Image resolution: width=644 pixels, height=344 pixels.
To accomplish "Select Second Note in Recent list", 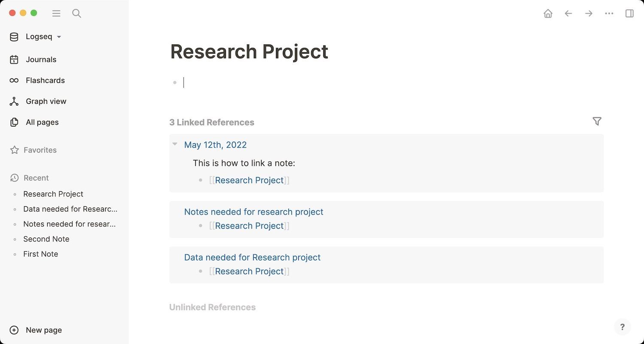I will [46, 239].
